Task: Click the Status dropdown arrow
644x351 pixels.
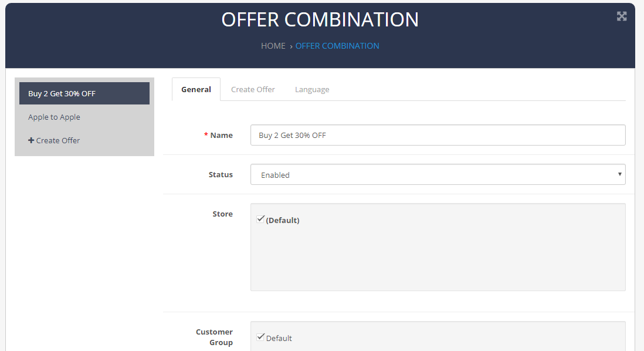Action: click(x=619, y=174)
